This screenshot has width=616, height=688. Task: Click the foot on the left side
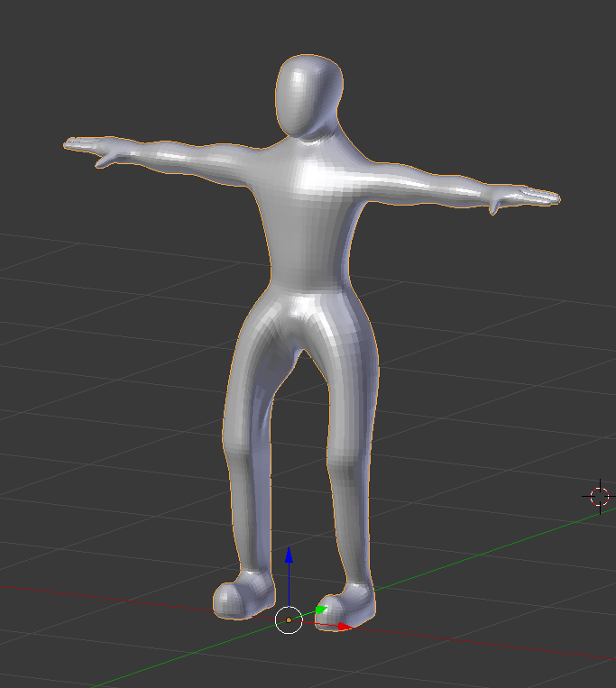pos(239,597)
